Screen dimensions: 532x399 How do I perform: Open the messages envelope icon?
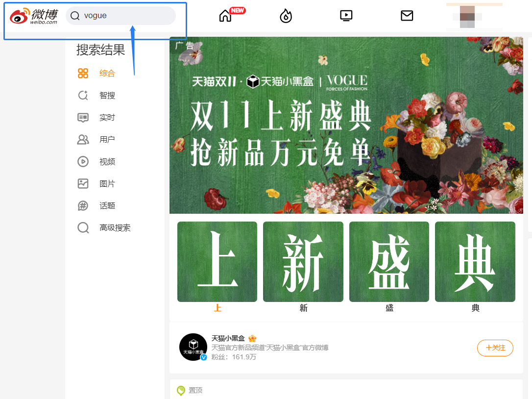point(407,16)
